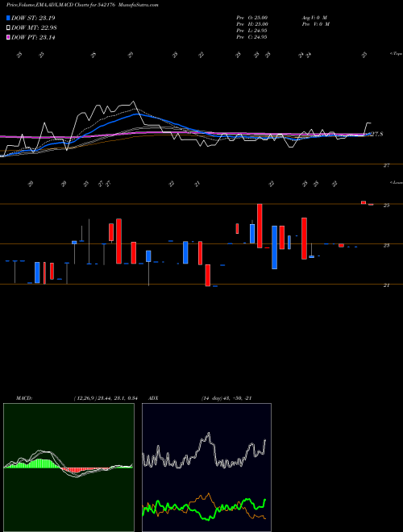
Task: Click the small red candle at far right near 25
Action: coord(364,202)
